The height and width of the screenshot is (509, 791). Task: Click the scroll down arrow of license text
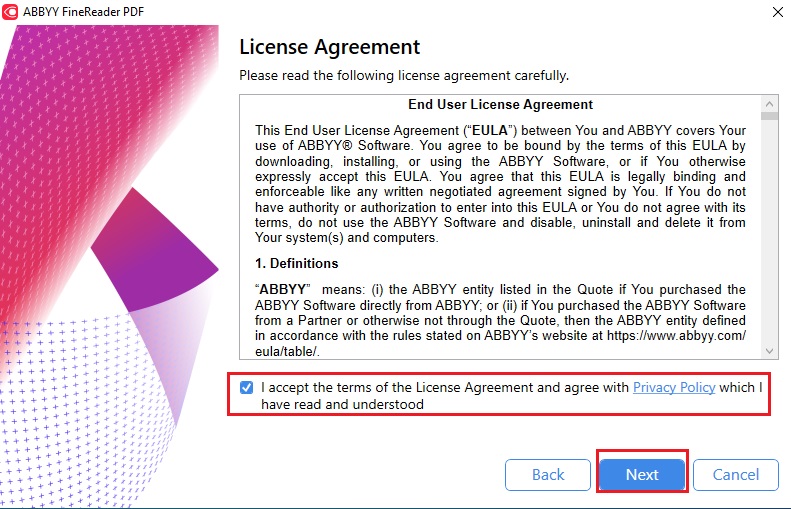pyautogui.click(x=769, y=351)
